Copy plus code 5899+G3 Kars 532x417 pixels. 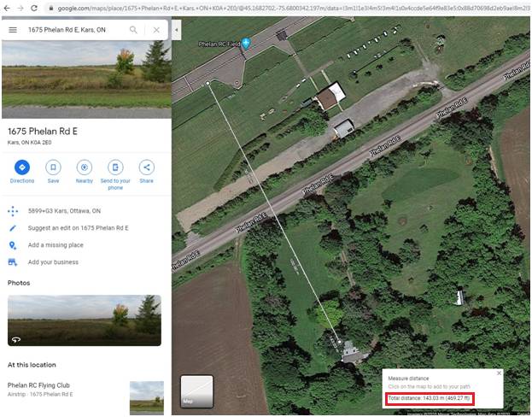tap(64, 210)
